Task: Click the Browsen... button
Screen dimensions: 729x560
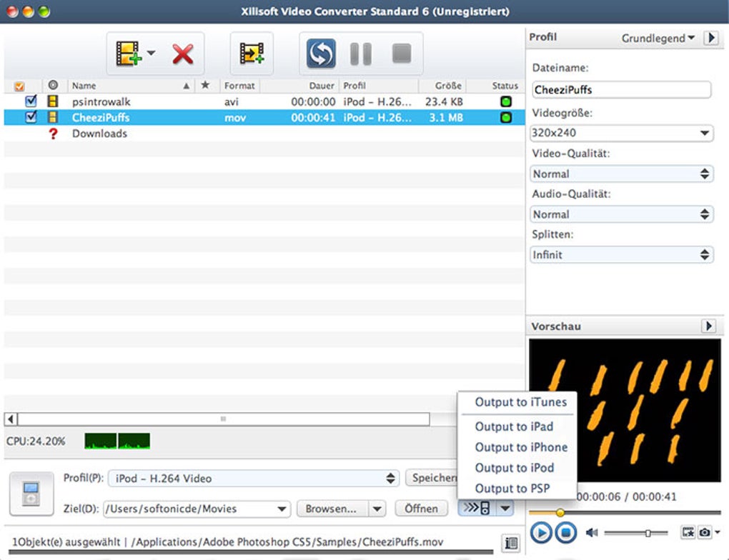Action: pyautogui.click(x=331, y=509)
